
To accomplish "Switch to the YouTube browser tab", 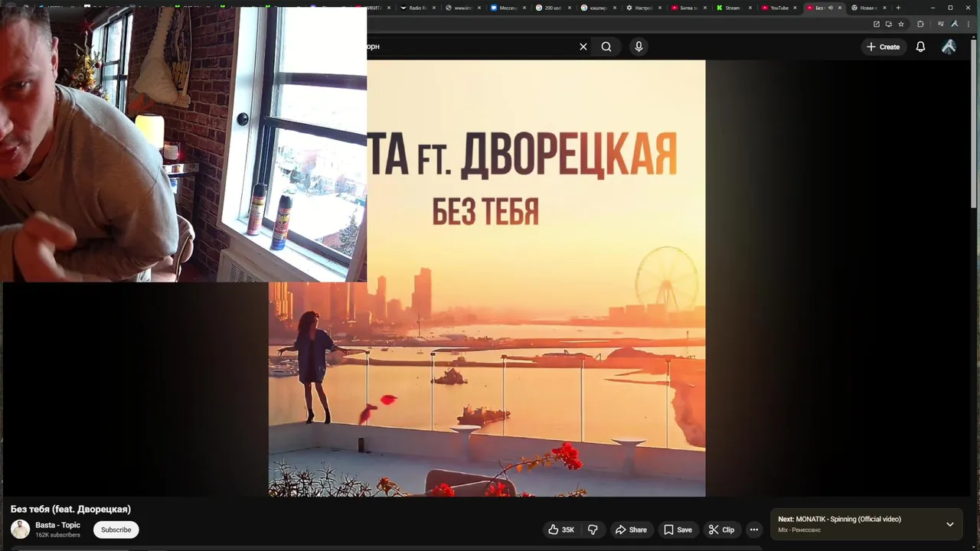I will pos(779,8).
